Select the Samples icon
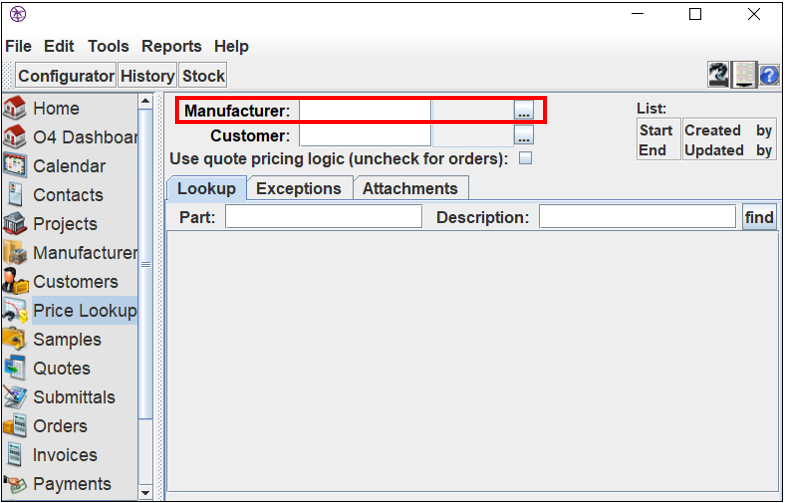The image size is (786, 503). pos(15,339)
